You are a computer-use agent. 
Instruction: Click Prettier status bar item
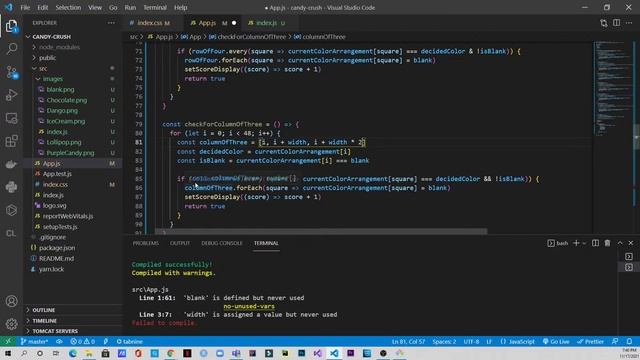591,342
